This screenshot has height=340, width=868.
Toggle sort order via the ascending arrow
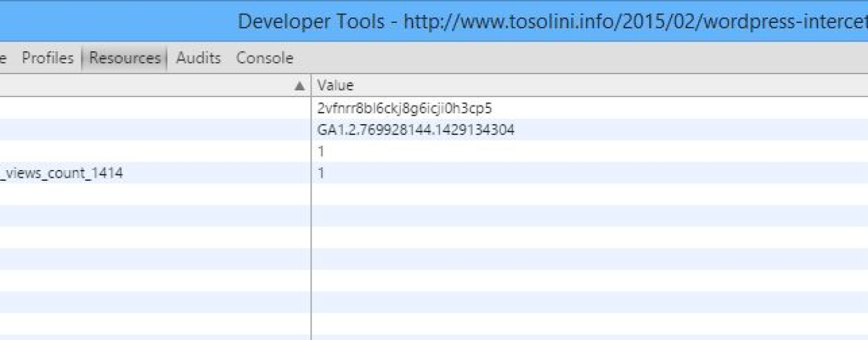point(300,86)
